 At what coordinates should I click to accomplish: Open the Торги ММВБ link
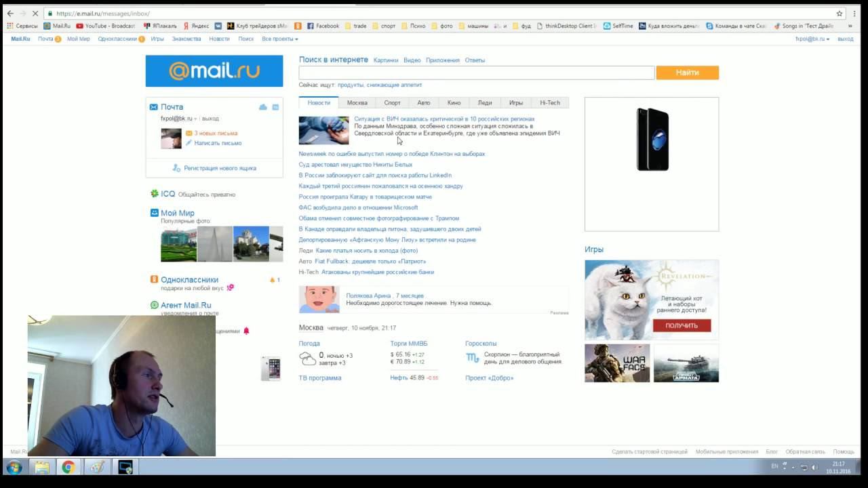click(409, 344)
